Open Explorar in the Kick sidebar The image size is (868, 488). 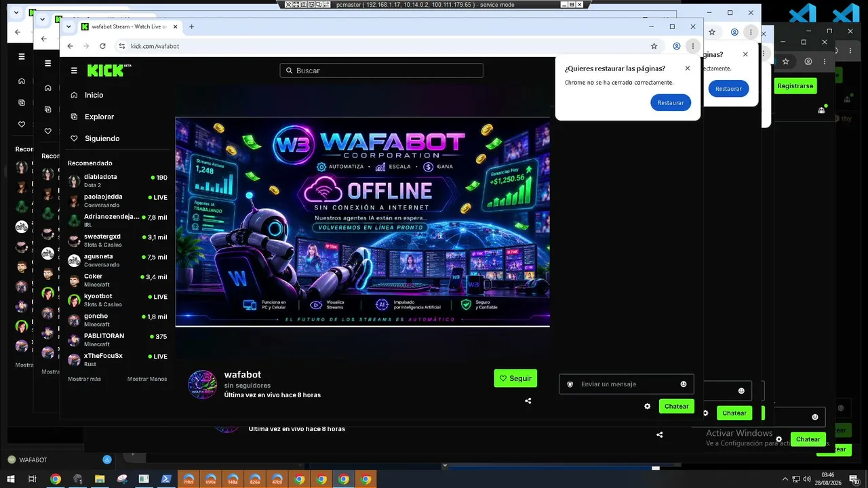click(99, 117)
